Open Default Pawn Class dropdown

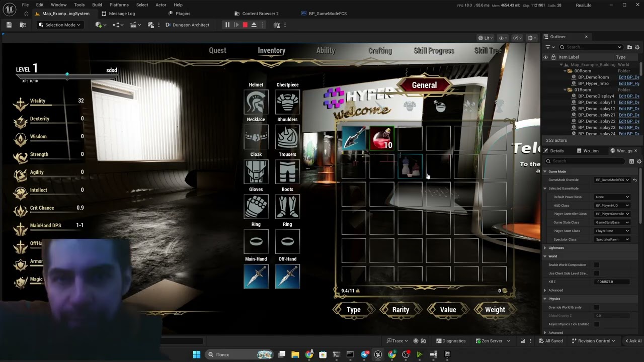612,197
